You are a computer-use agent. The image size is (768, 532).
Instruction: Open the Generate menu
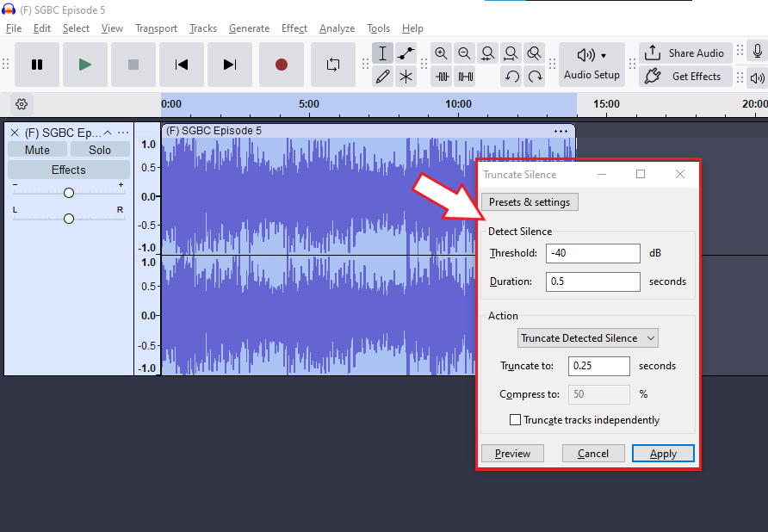pyautogui.click(x=249, y=28)
